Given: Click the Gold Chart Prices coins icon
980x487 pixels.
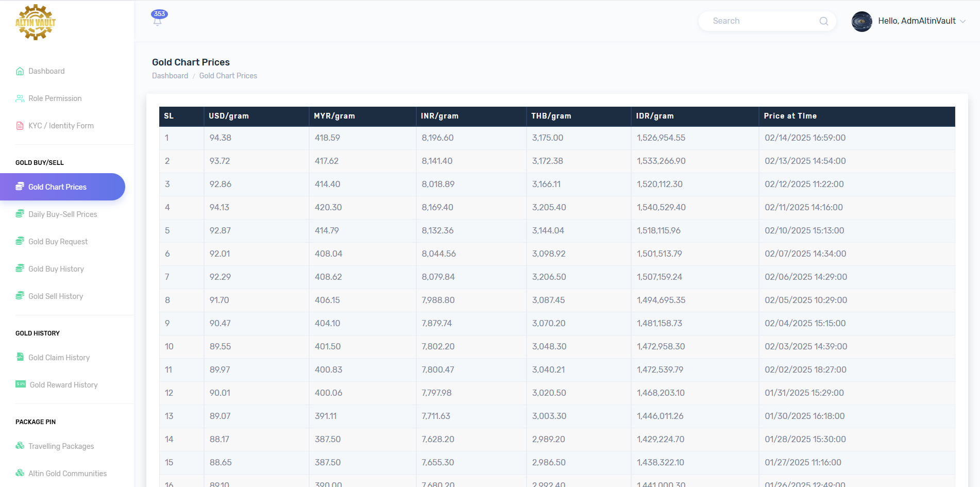Looking at the screenshot, I should [20, 187].
